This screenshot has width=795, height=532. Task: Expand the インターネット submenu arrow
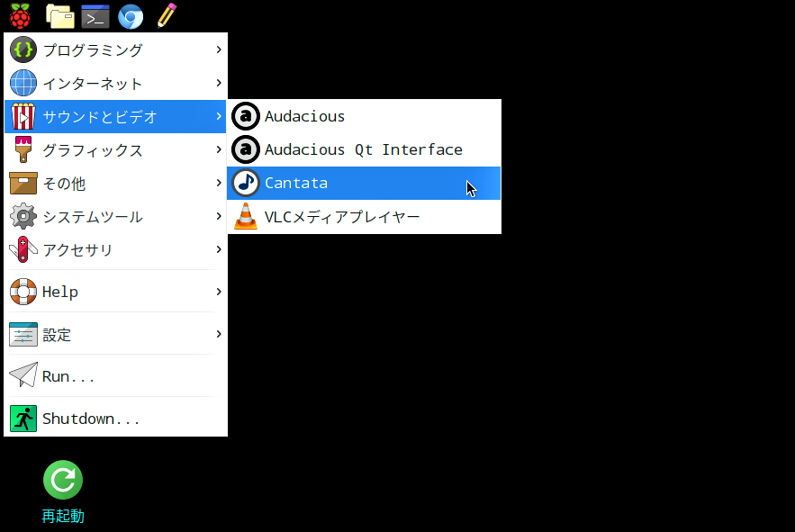click(x=219, y=83)
